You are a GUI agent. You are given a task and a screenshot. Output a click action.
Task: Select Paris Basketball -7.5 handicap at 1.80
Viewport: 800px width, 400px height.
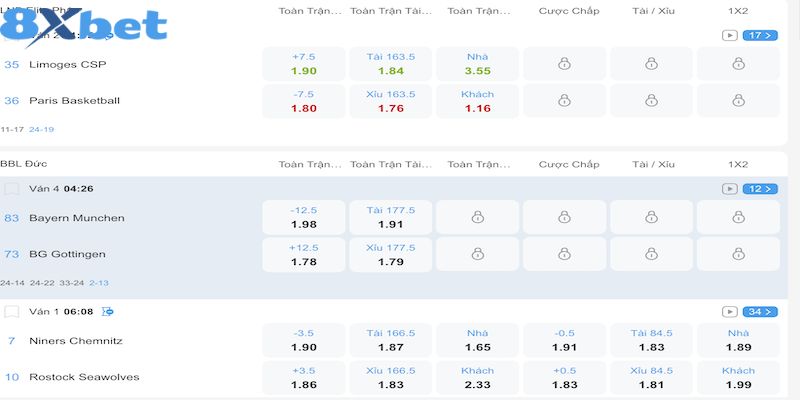pos(304,101)
